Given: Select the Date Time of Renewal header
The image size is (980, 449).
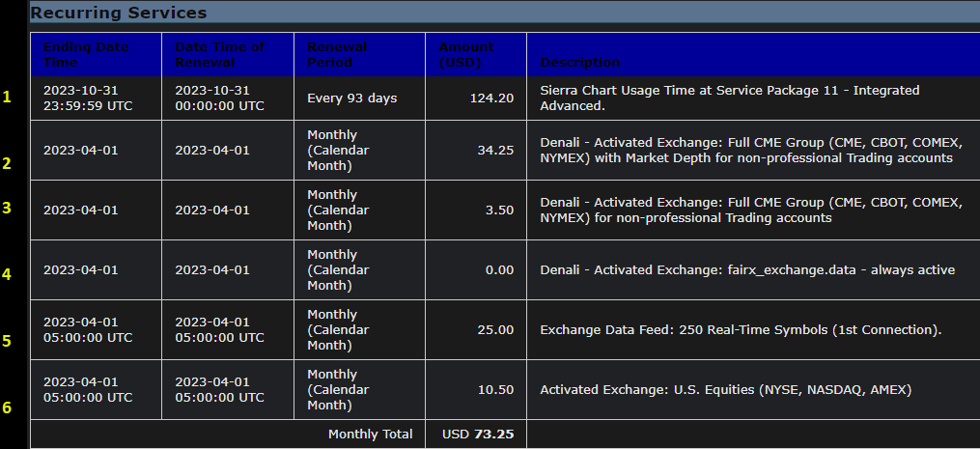Looking at the screenshot, I should click(x=219, y=55).
